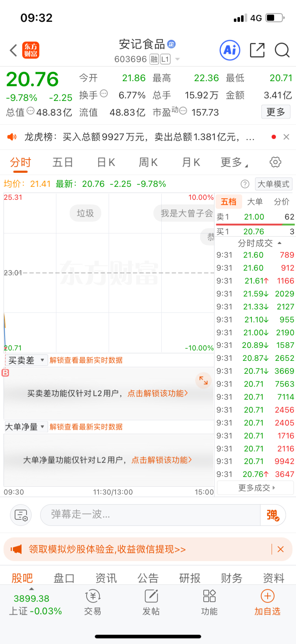The image size is (296, 644).
Task: Expand the stock code dropdown arrow
Action: (177, 59)
